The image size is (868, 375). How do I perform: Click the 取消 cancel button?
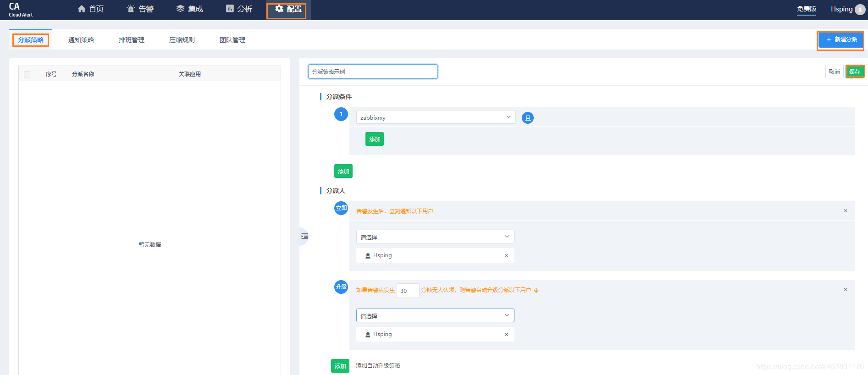[x=835, y=72]
